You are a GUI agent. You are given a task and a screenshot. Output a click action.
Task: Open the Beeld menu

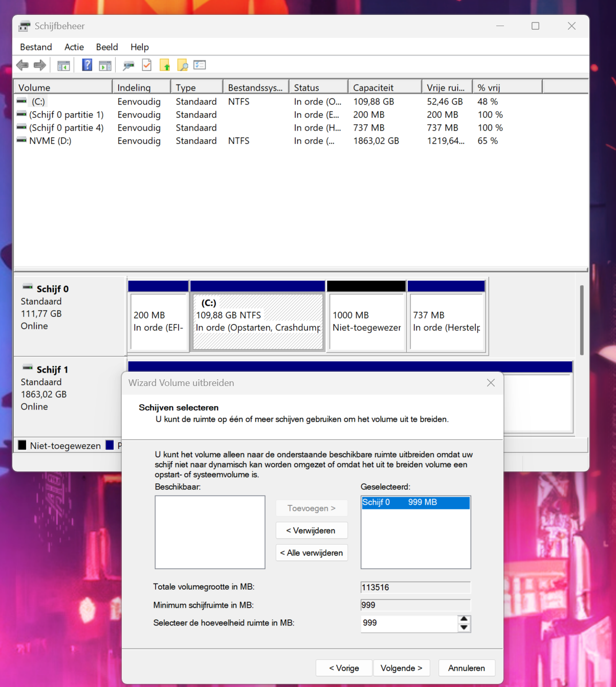[107, 47]
